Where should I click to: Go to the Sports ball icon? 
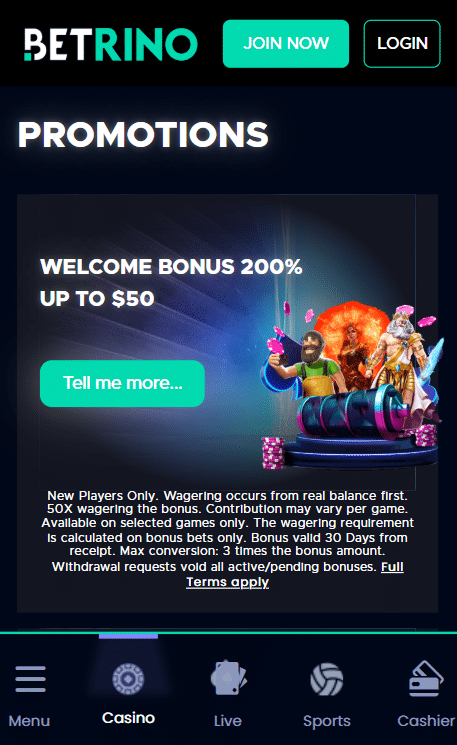coord(327,679)
